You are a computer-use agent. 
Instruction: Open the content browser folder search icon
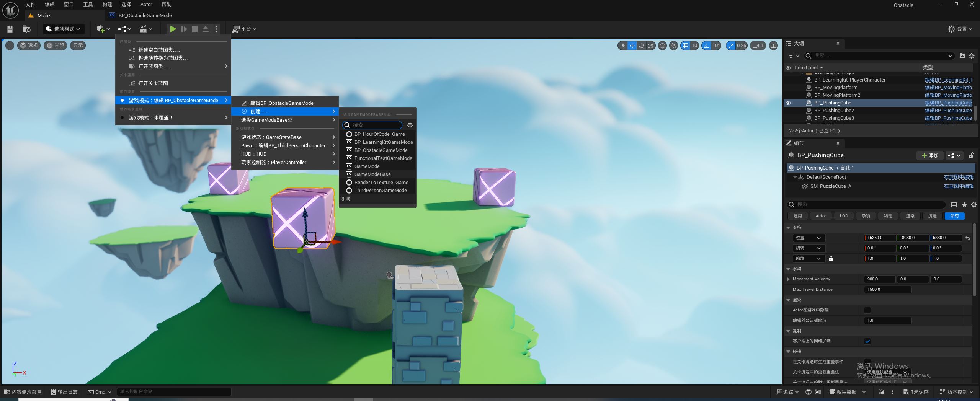(26, 29)
